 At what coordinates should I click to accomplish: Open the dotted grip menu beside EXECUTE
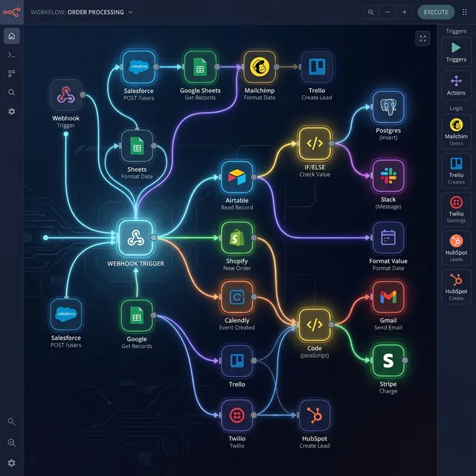(464, 12)
